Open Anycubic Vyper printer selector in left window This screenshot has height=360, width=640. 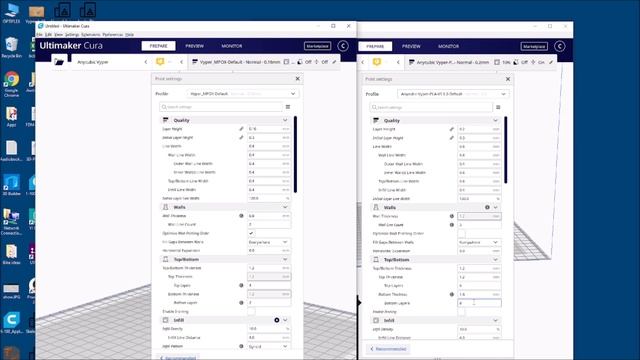110,62
